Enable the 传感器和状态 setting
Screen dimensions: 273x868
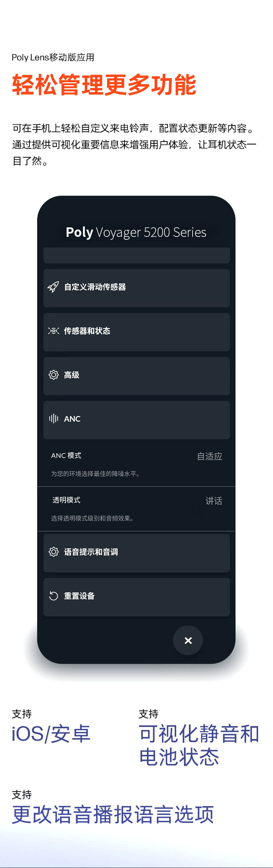coord(136,331)
